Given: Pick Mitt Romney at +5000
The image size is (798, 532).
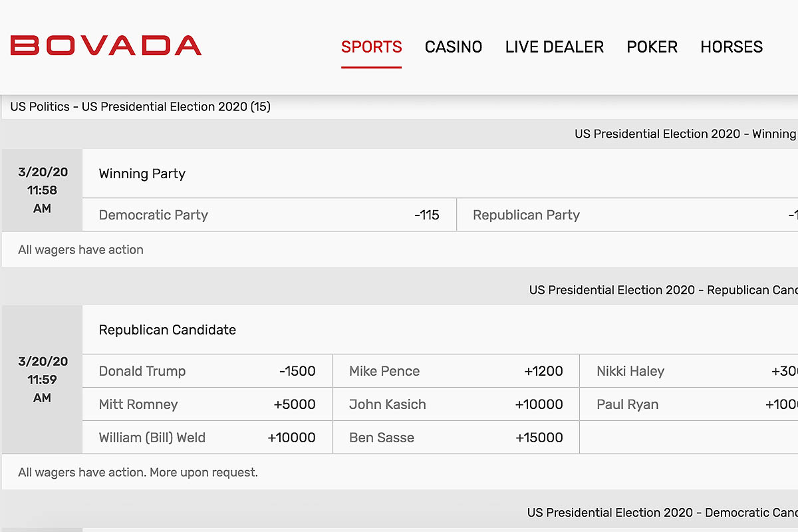Looking at the screenshot, I should [x=207, y=404].
